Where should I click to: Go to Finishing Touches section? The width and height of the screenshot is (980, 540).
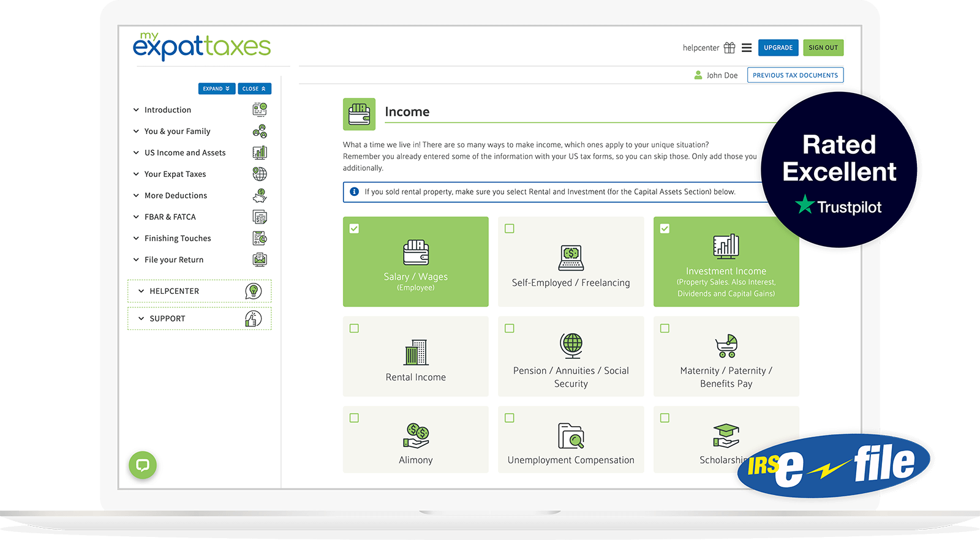coord(178,239)
